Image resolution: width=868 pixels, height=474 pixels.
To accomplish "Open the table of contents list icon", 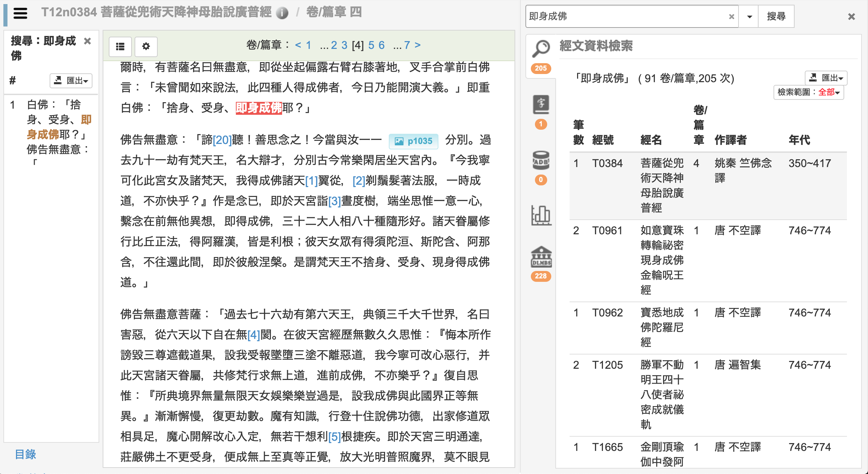I will point(120,47).
